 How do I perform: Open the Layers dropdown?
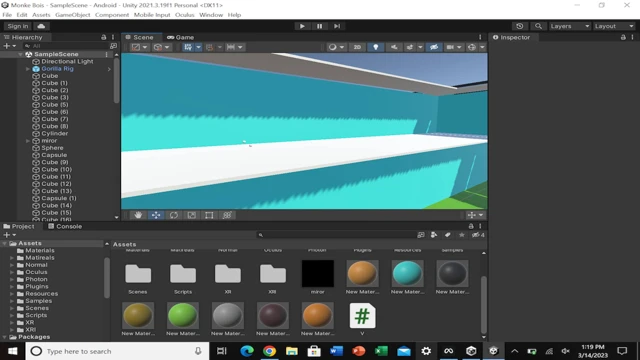pyautogui.click(x=570, y=26)
